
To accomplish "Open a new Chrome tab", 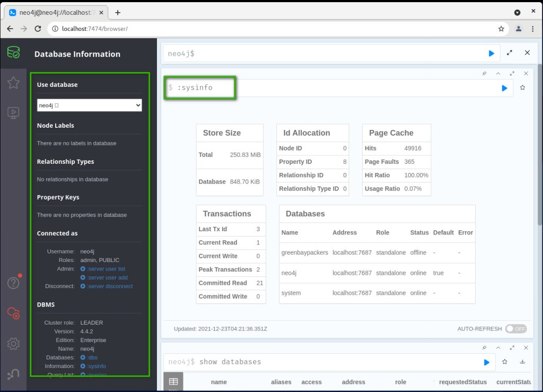I will coord(118,13).
